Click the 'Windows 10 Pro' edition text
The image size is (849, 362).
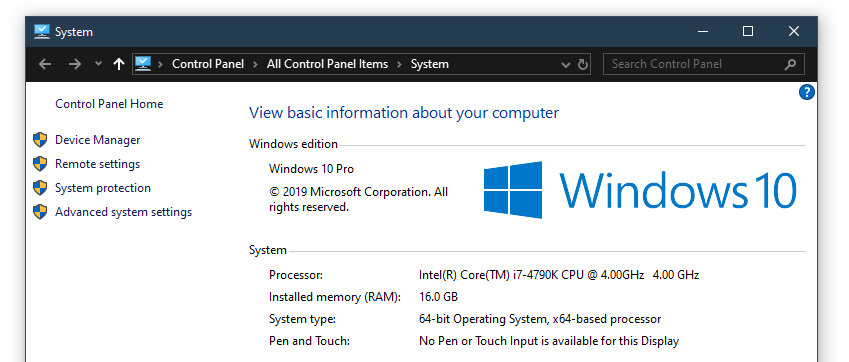point(311,169)
